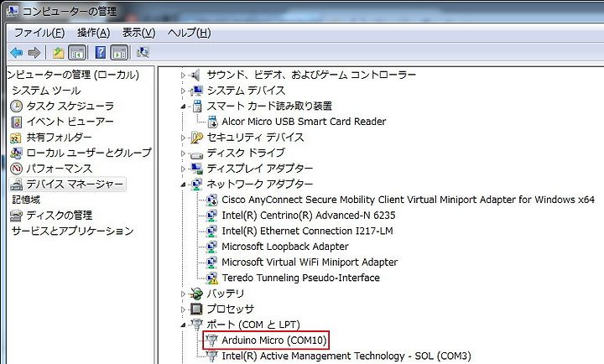Click the デバイス マネージャー icon

click(x=16, y=185)
